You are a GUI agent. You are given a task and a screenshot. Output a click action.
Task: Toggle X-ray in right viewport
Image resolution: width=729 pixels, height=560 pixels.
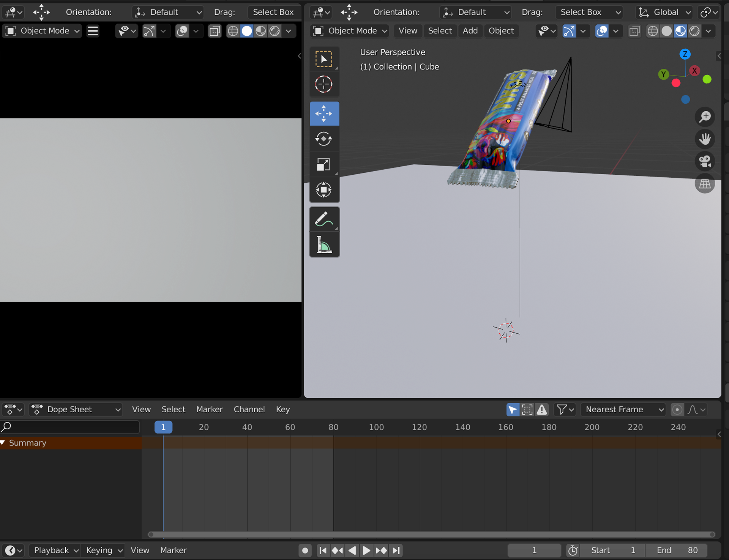click(634, 31)
